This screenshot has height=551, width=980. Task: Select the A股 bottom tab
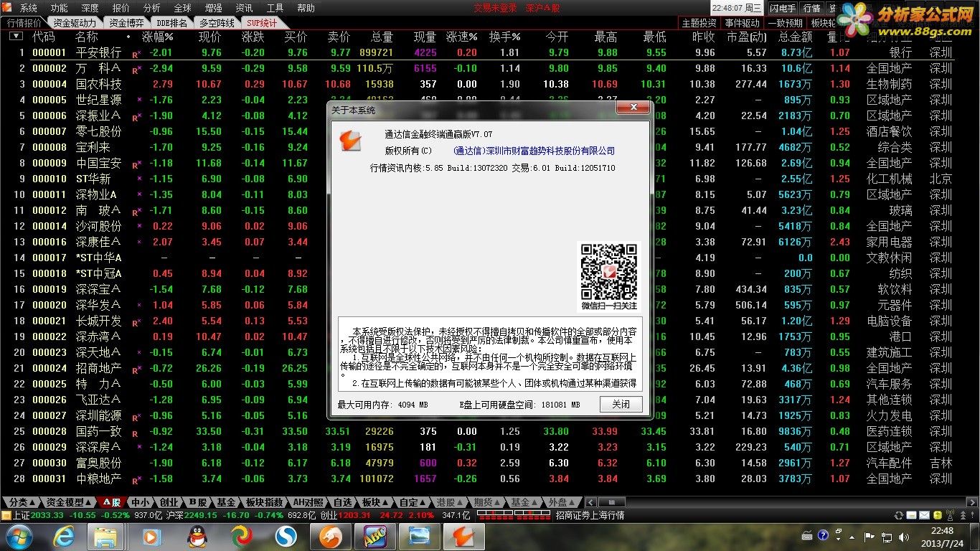coord(111,502)
